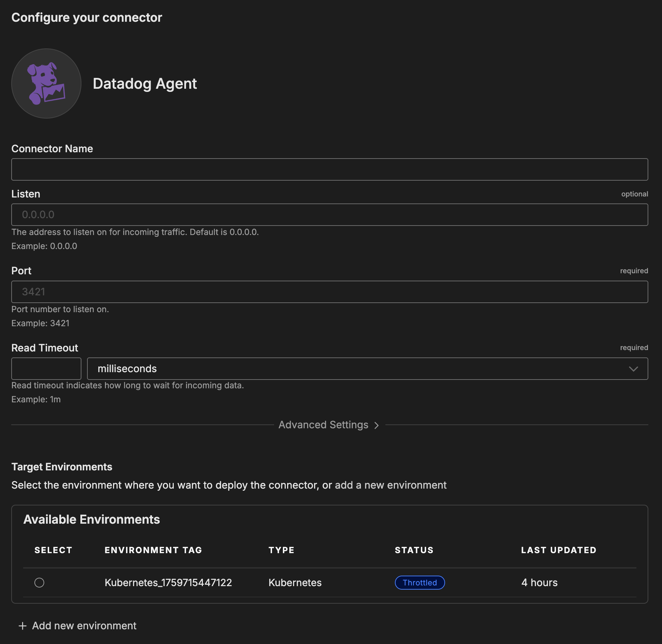Select the Kubernetes_1759715447122 environment radio button

tap(39, 583)
